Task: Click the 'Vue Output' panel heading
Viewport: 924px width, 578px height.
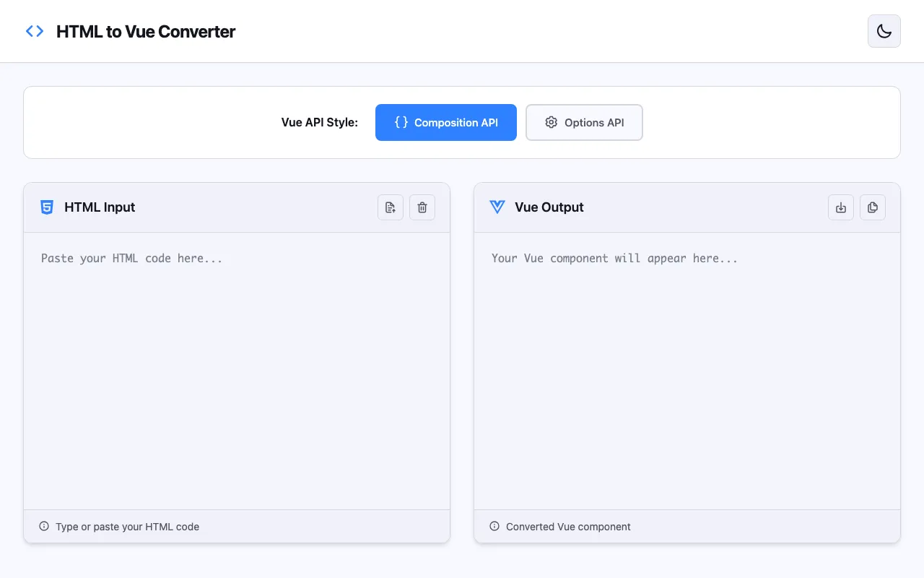Action: [549, 207]
